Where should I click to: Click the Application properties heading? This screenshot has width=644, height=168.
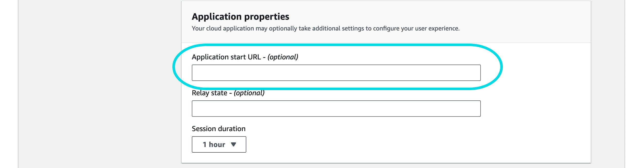[x=240, y=17]
